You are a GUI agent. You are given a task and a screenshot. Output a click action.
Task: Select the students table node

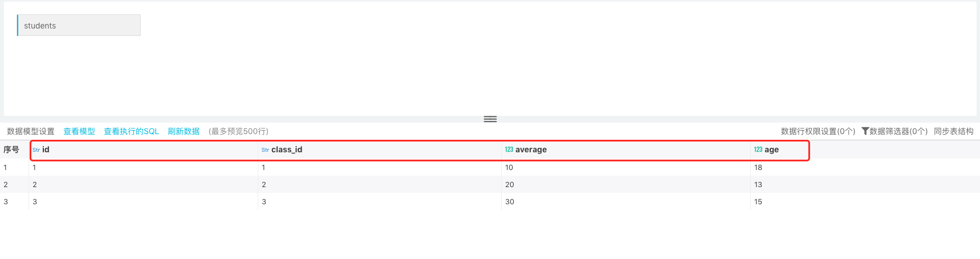click(x=79, y=26)
